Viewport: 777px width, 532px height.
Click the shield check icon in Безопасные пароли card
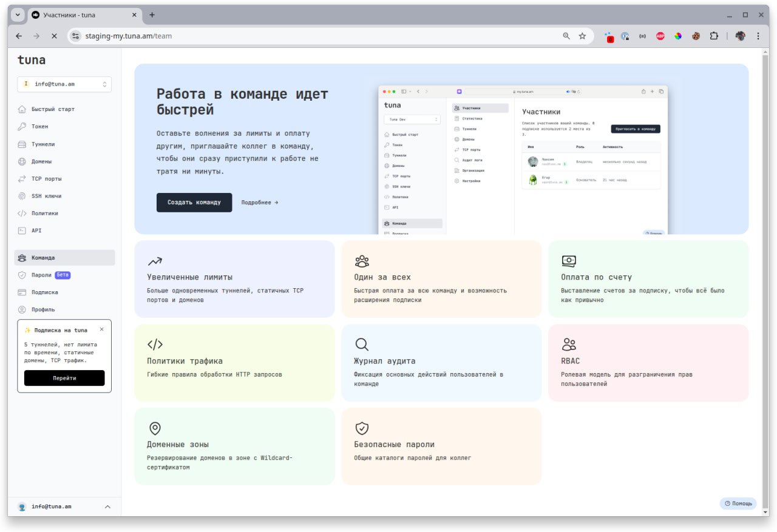coord(362,428)
